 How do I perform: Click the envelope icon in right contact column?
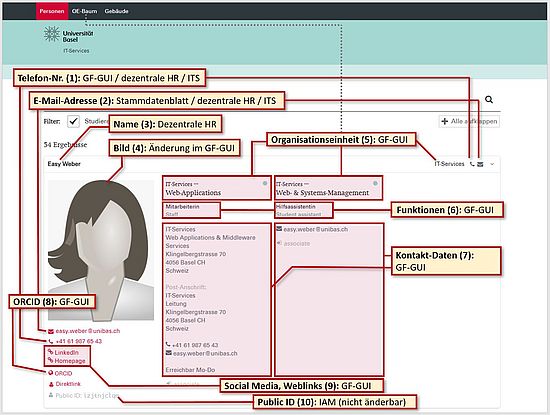pyautogui.click(x=279, y=229)
